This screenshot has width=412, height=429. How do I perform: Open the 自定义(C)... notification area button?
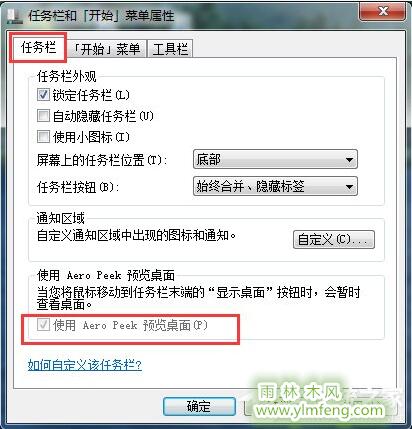click(334, 239)
